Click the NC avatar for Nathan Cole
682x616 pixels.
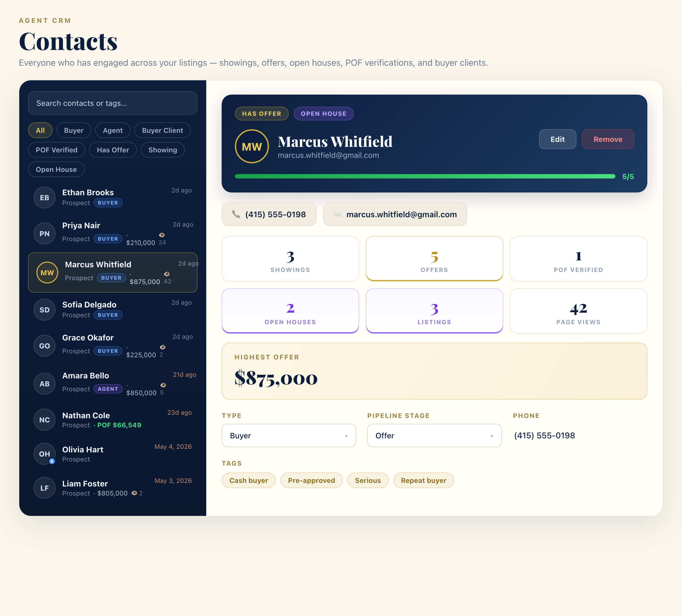44,420
